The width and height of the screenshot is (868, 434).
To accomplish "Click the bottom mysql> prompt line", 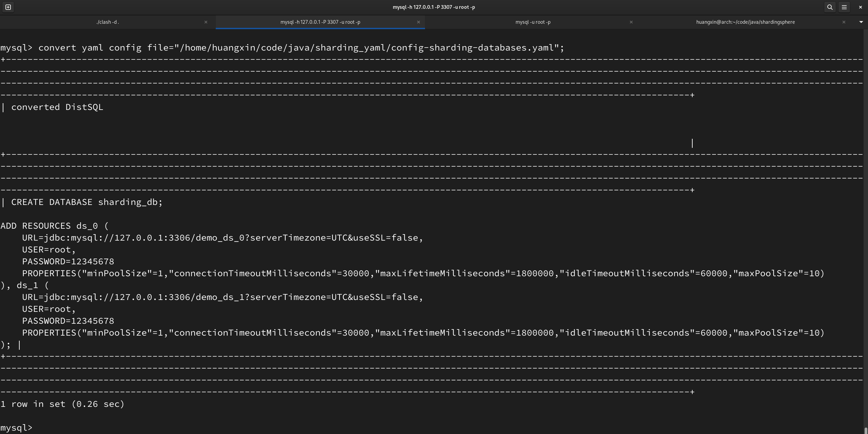I will point(16,428).
